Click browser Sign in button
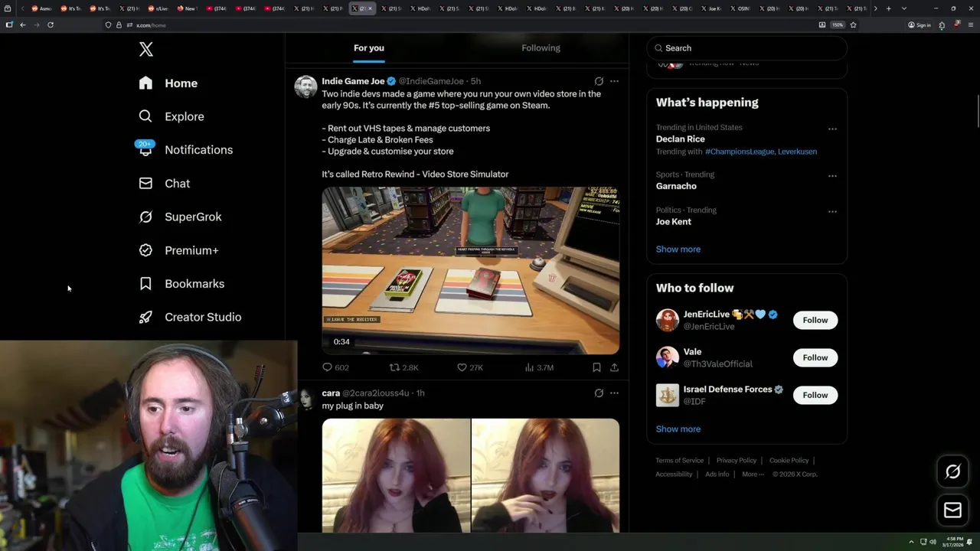The image size is (980, 551). pyautogui.click(x=919, y=24)
